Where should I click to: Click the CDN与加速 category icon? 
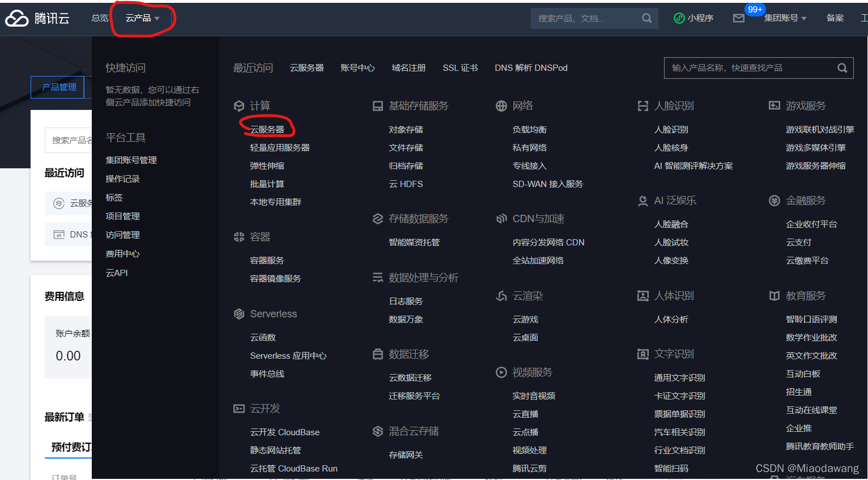click(501, 219)
